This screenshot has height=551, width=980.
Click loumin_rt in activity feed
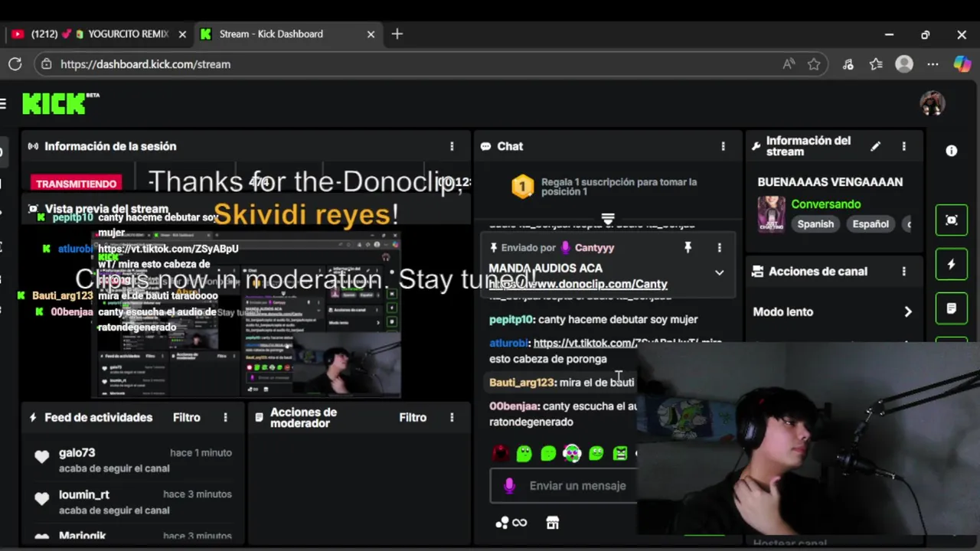[84, 495]
